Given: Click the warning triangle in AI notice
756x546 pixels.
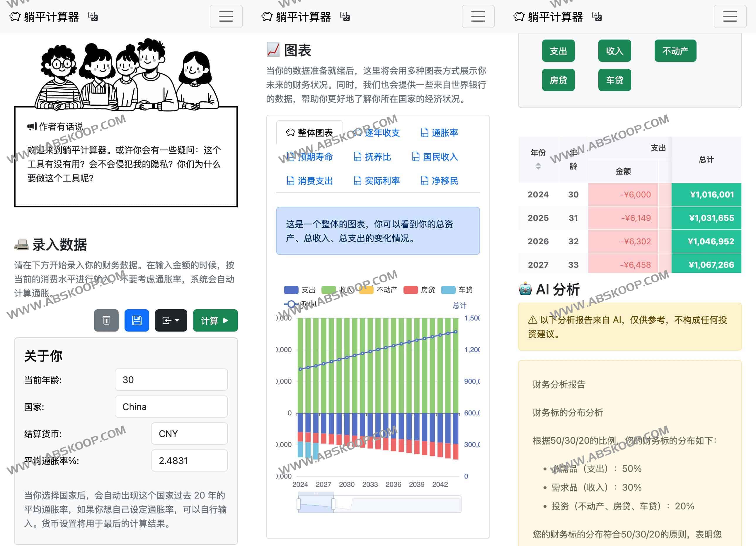Looking at the screenshot, I should (x=532, y=320).
